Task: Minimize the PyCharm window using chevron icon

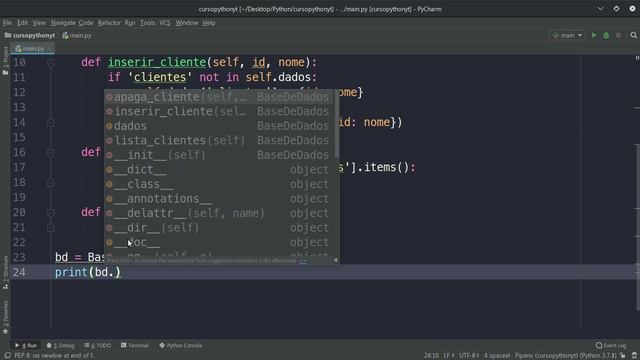Action: point(600,9)
